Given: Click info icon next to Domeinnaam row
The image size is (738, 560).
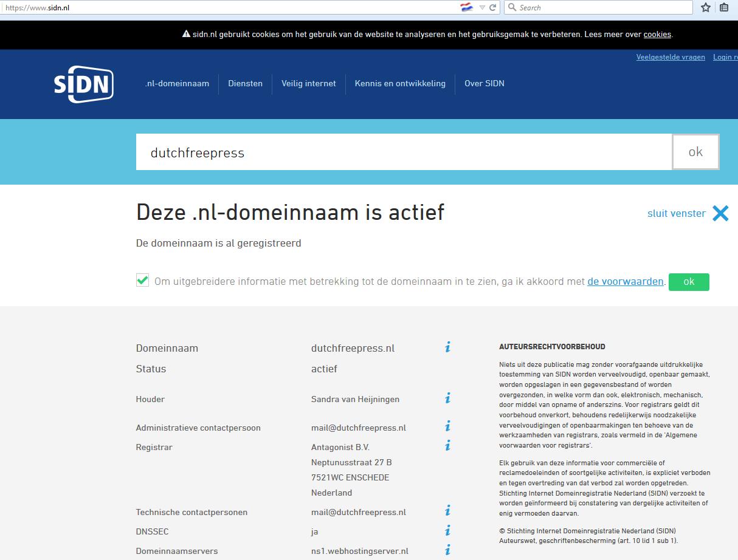Looking at the screenshot, I should (x=447, y=347).
